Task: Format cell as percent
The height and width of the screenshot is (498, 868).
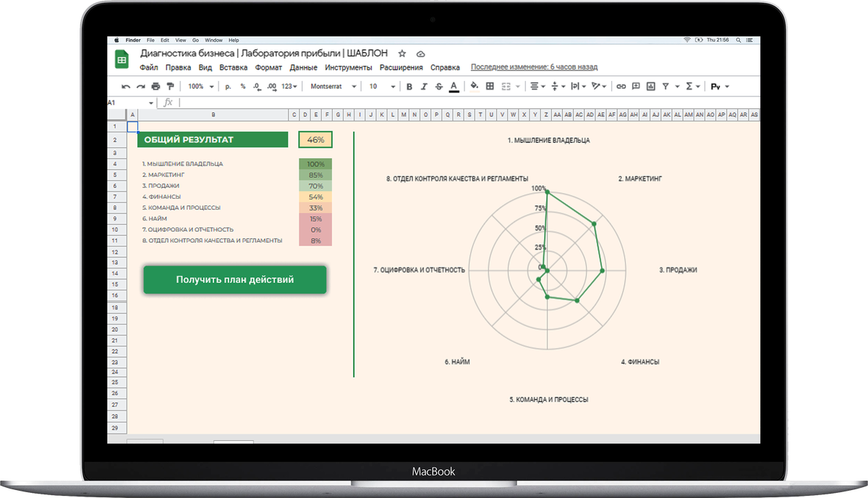Action: pos(243,87)
